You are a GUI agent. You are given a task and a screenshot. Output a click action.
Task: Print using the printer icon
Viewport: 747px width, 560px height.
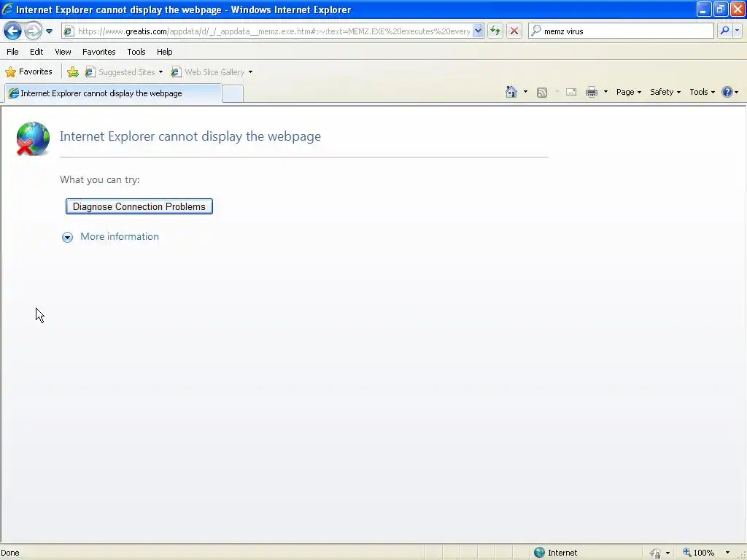591,92
